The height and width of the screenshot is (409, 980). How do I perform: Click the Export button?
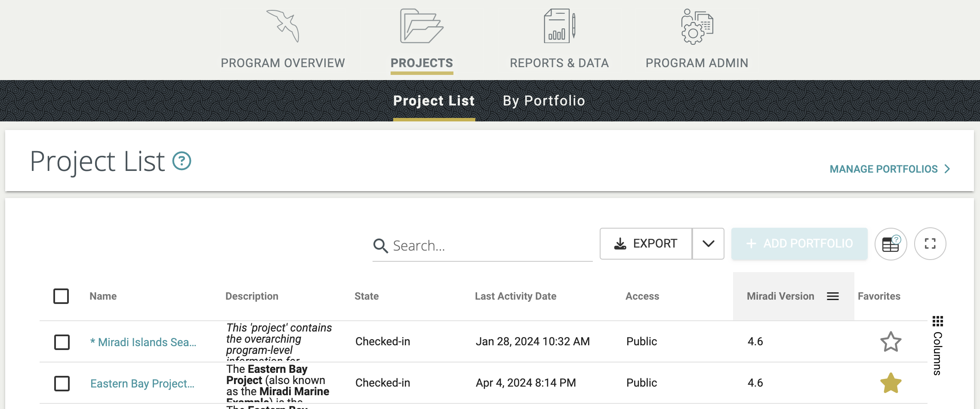pyautogui.click(x=646, y=244)
